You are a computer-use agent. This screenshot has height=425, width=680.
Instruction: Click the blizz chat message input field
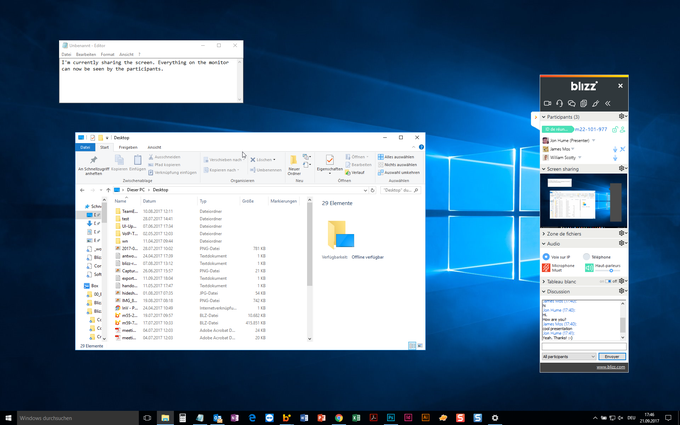point(584,347)
